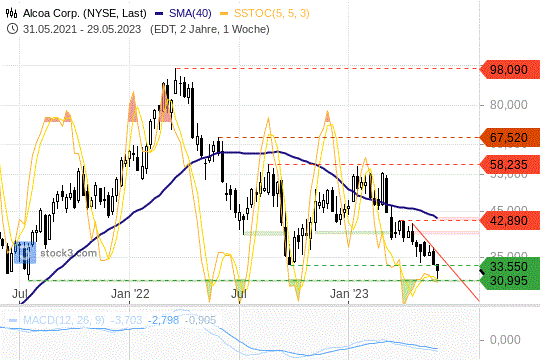Viewport: 540px width, 360px height.
Task: Click the 67,520 orange price label
Action: (x=509, y=137)
